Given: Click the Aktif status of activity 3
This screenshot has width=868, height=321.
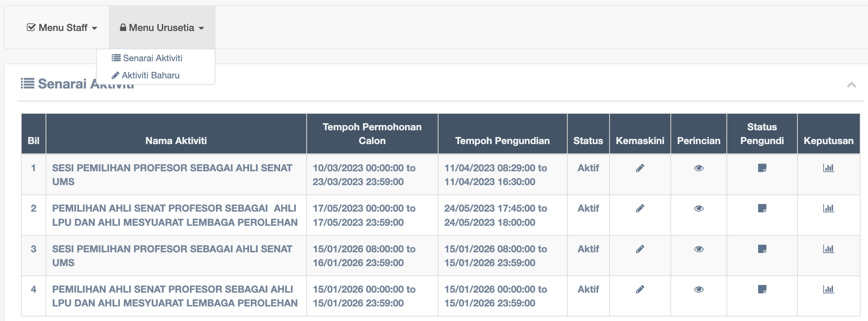Looking at the screenshot, I should [588, 249].
